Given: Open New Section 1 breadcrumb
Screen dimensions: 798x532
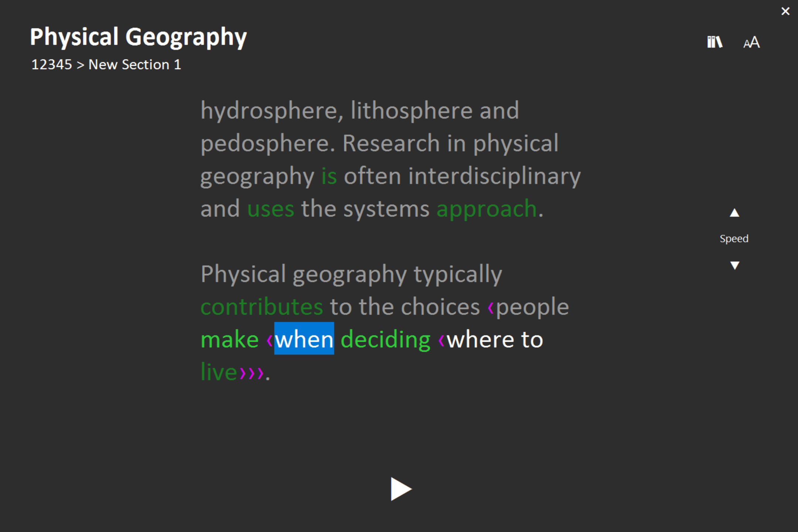Looking at the screenshot, I should 134,64.
